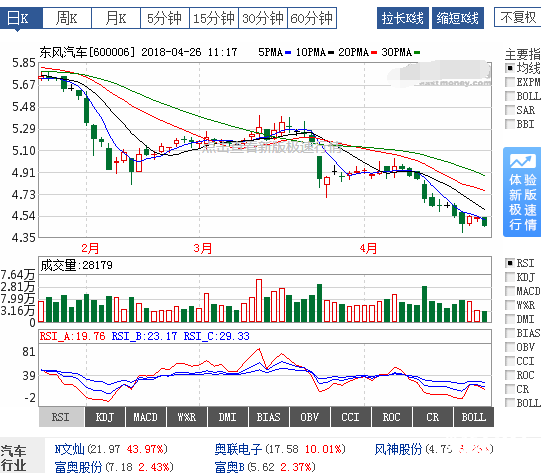Click the 5PMA blue legend marker
The image size is (541, 473).
(288, 53)
